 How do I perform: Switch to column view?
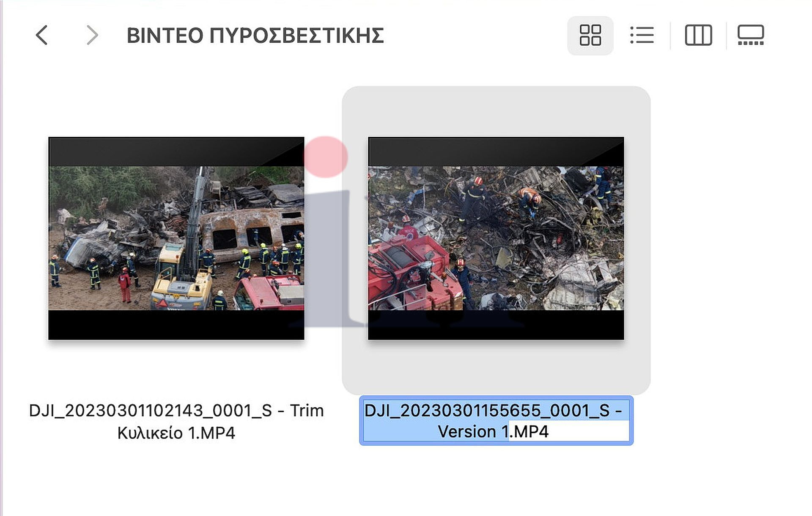point(698,35)
